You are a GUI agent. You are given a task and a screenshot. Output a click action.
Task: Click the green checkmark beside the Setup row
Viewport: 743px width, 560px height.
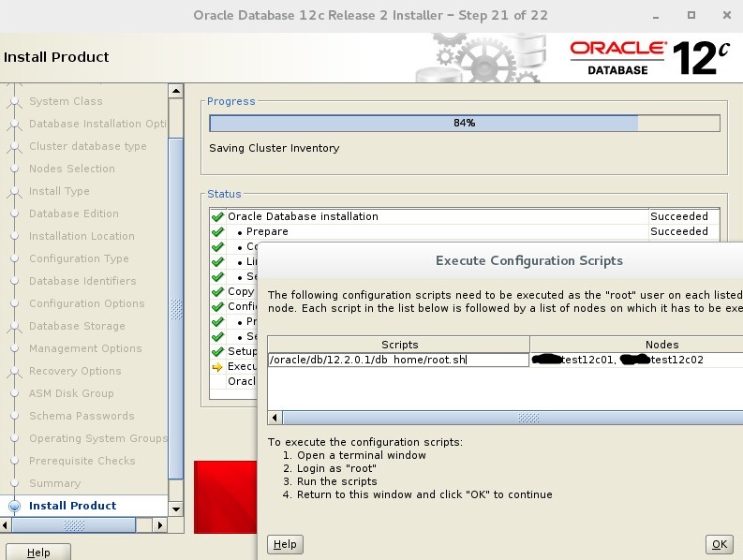click(x=217, y=351)
